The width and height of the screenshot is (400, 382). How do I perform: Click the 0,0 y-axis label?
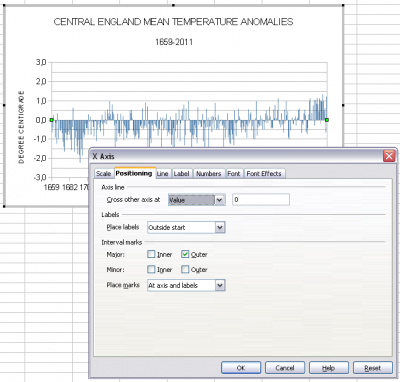[x=41, y=120]
